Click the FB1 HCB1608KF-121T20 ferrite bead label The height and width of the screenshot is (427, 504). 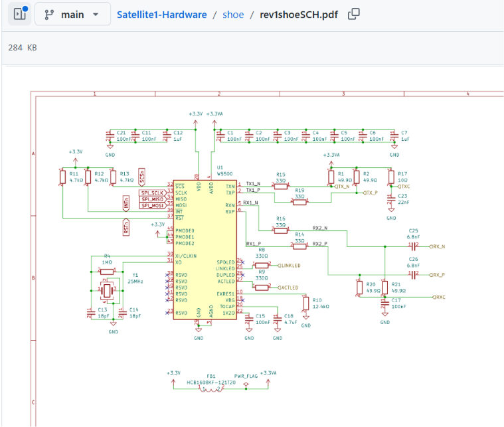[x=211, y=379]
